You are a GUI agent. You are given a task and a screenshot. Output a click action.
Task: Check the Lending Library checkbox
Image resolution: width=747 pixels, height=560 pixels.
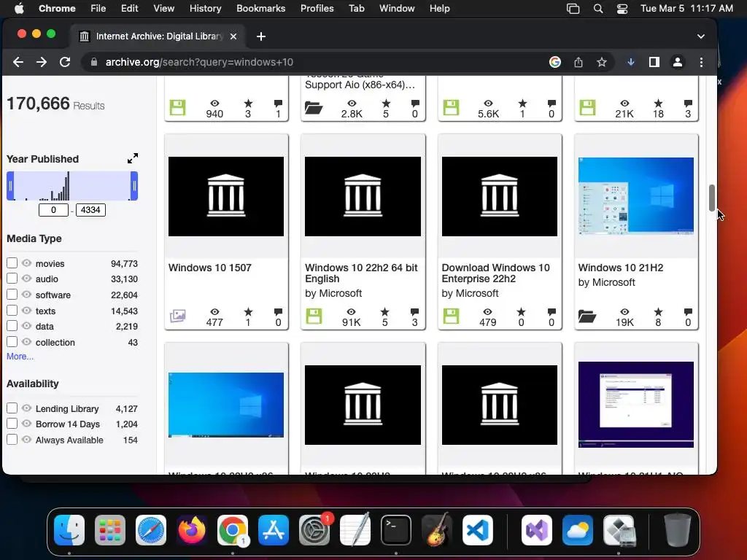[x=12, y=408]
